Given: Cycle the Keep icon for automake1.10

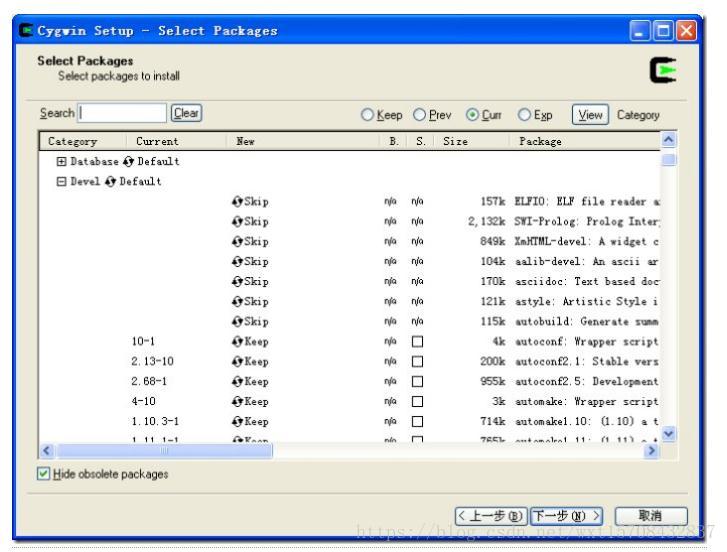Looking at the screenshot, I should 237,421.
